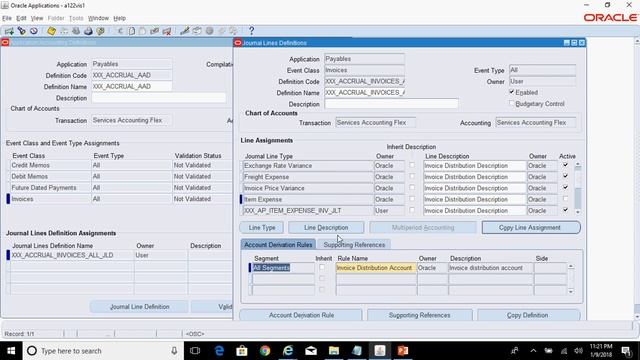This screenshot has width=640, height=360.
Task: Open the Show Navigator toolbar icon
Action: [x=34, y=31]
